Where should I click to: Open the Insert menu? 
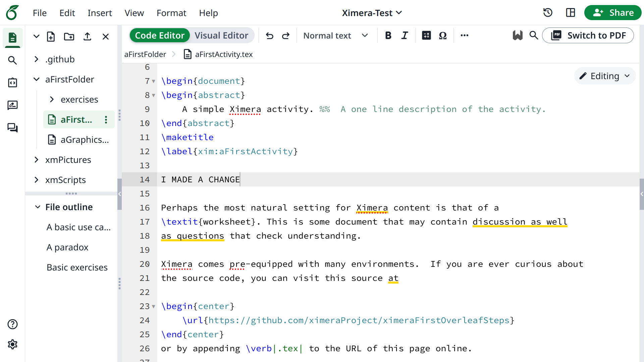click(x=100, y=13)
